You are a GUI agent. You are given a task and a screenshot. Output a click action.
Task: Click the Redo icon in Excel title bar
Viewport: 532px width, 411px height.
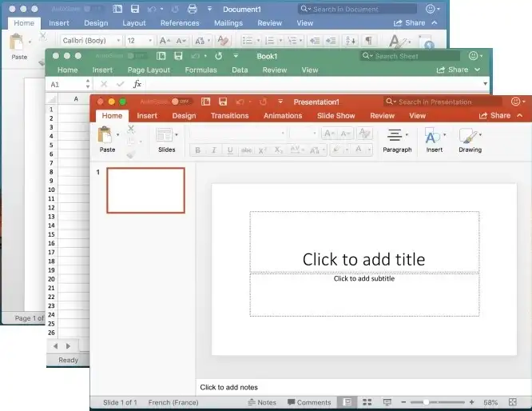click(x=219, y=56)
